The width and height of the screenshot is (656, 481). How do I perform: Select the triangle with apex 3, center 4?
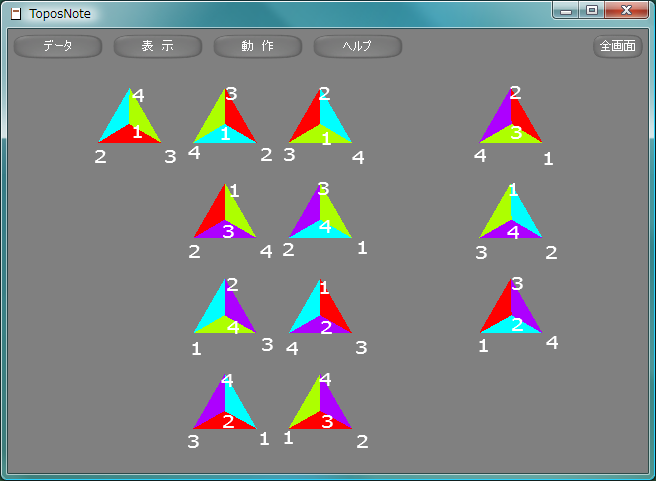click(320, 211)
